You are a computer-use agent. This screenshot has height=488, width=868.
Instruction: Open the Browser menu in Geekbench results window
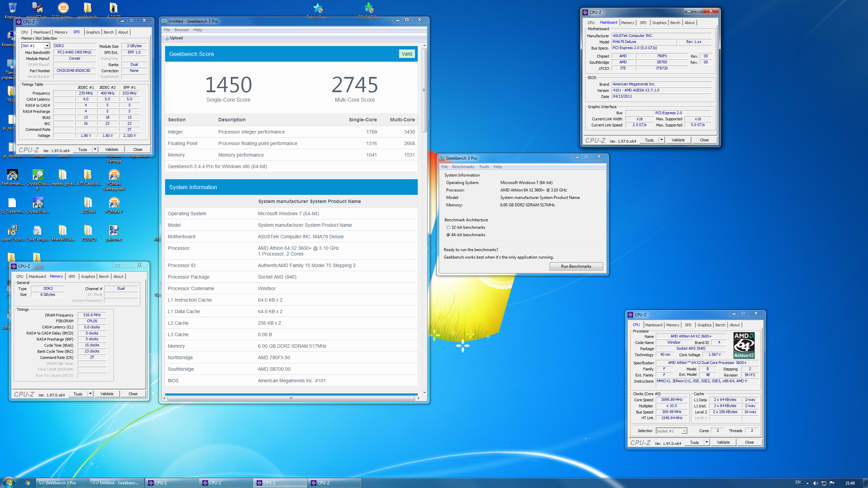tap(182, 30)
